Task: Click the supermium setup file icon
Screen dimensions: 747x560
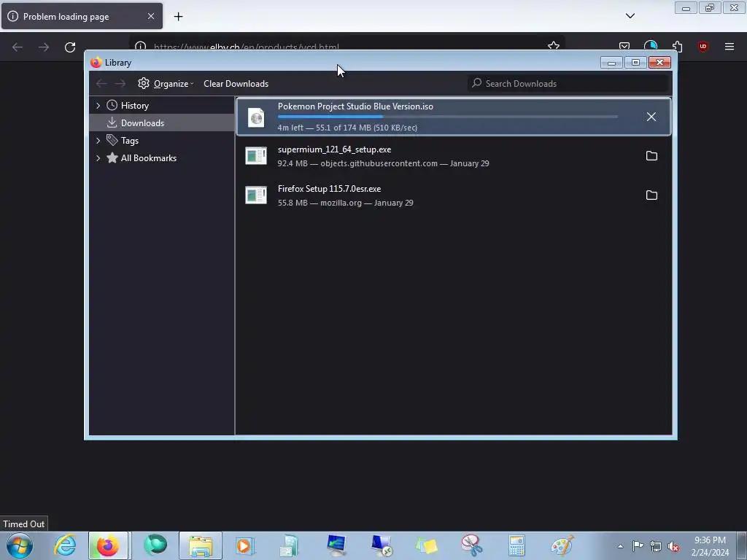Action: pyautogui.click(x=256, y=156)
